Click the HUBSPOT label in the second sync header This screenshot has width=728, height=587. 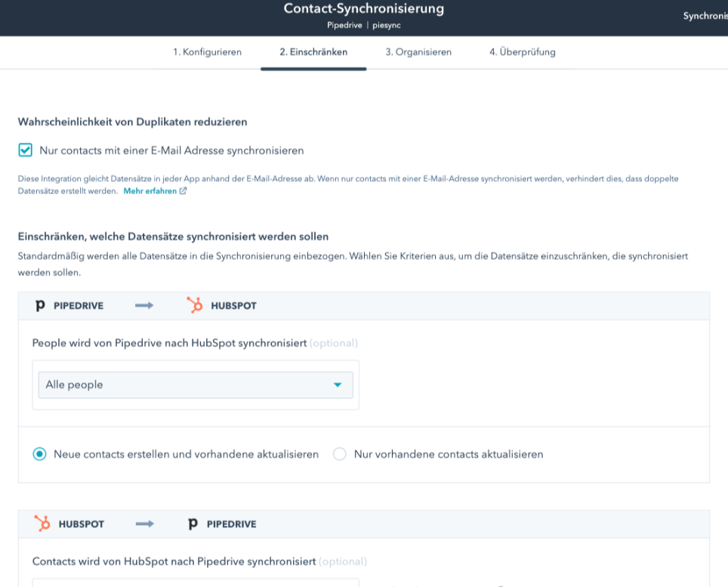82,524
